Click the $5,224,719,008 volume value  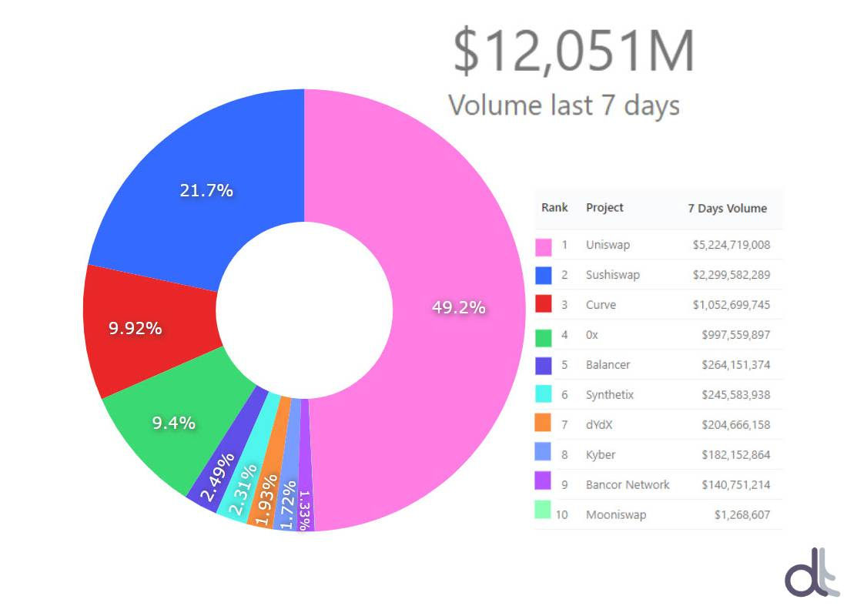tap(731, 245)
